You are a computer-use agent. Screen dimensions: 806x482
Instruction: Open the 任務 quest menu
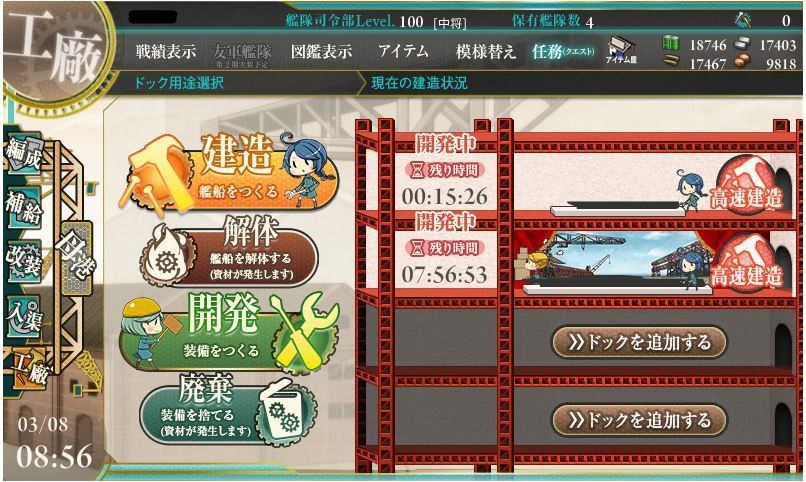tap(562, 51)
